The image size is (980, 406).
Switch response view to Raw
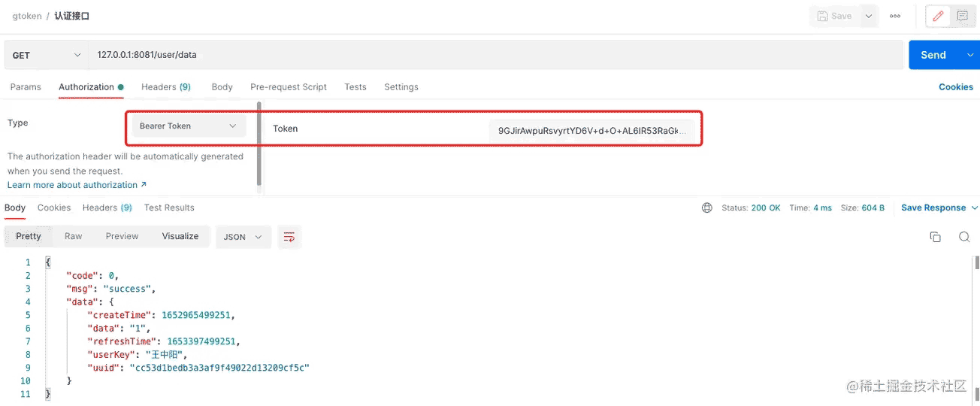point(73,236)
